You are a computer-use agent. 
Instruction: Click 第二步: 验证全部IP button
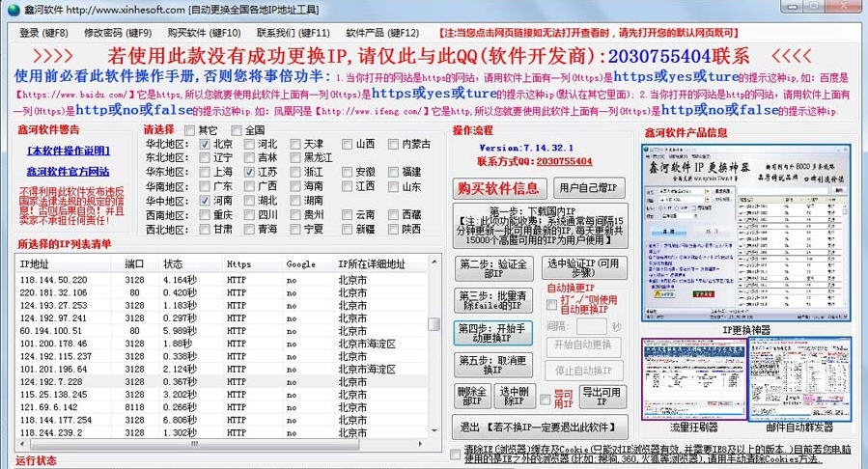[x=493, y=268]
